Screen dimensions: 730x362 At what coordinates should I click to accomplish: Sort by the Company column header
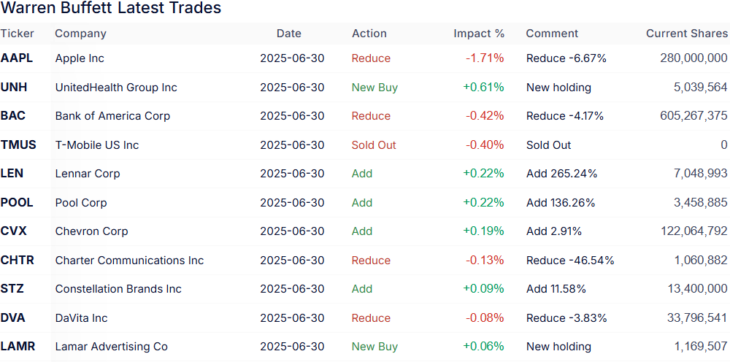pyautogui.click(x=81, y=34)
